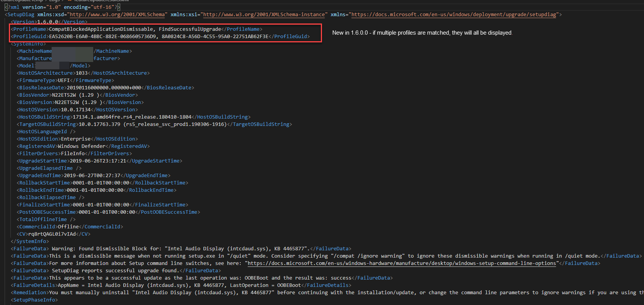
Task: Open the docs.microsoft.com setupdiag URL
Action: click(454, 14)
